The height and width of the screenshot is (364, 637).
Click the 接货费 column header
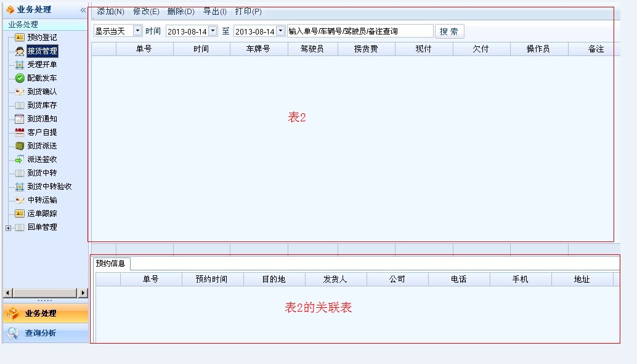point(367,49)
